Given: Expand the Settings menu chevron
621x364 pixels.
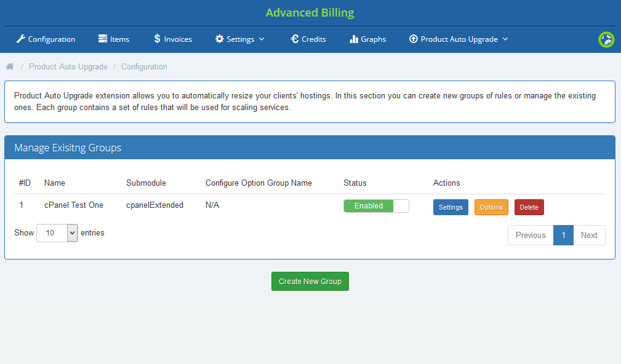Looking at the screenshot, I should pyautogui.click(x=262, y=39).
